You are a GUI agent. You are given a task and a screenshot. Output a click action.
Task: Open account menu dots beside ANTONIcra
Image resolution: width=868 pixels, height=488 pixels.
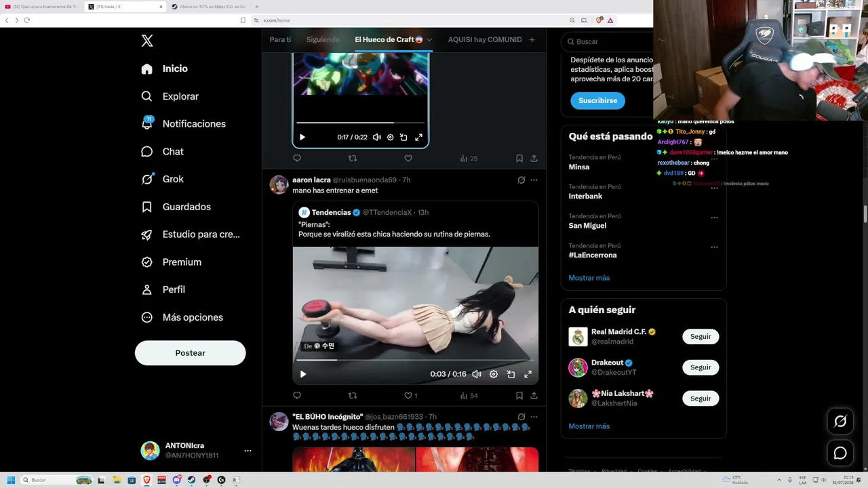(248, 451)
